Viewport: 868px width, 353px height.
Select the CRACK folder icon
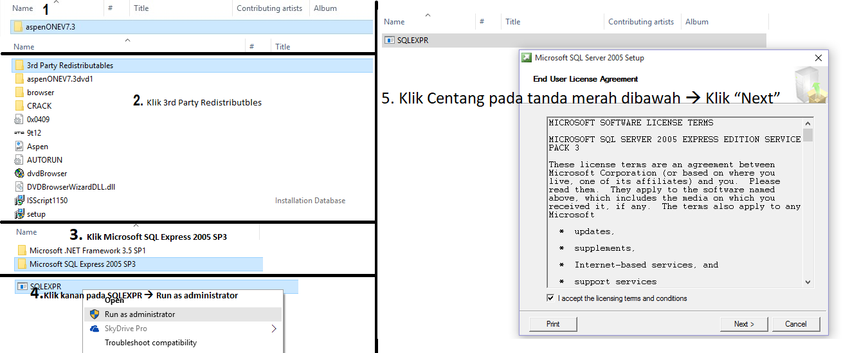click(x=19, y=106)
